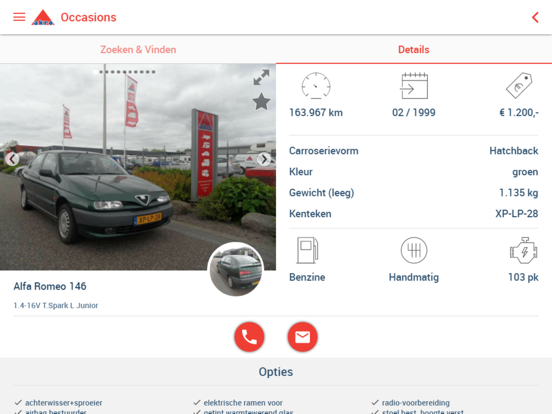Click the euro price tag icon
This screenshot has width=552, height=414.
pos(519,86)
